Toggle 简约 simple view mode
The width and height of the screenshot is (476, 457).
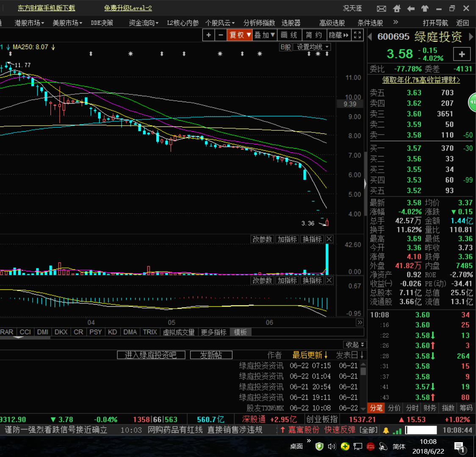314,35
